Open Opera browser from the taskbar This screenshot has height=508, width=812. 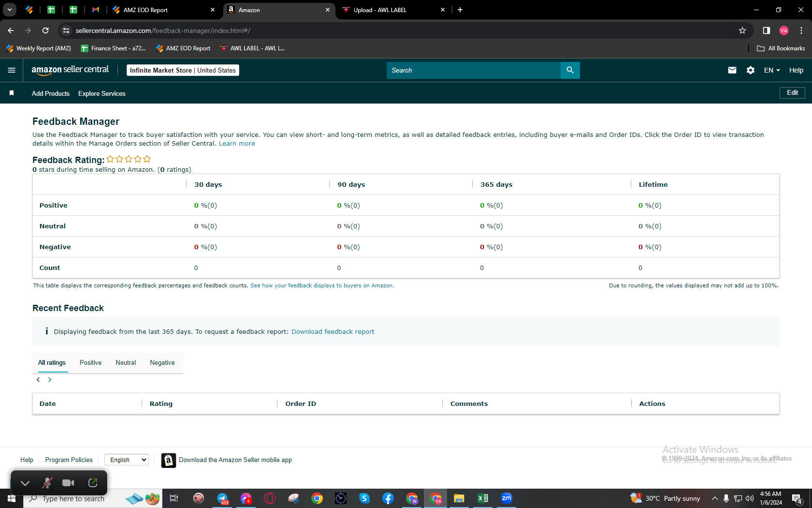coord(270,498)
